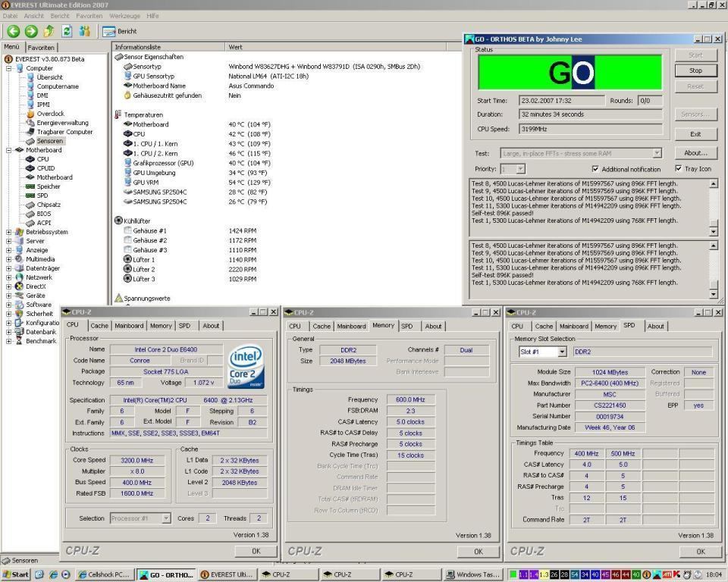Click the green square tray icon
Viewport: 728px width, 582px height.
pyautogui.click(x=513, y=574)
